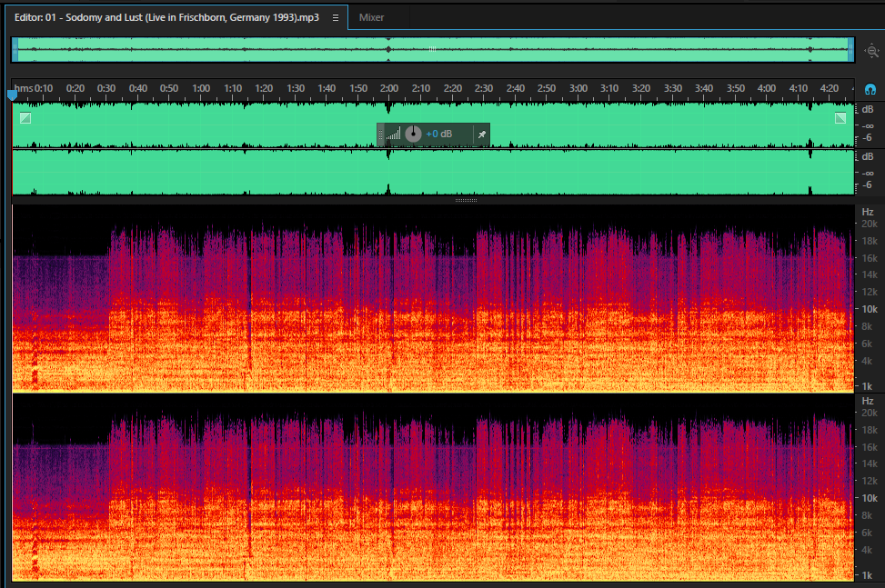Click the dB label of the upper waveform channel
Image resolution: width=885 pixels, height=588 pixels.
click(868, 109)
